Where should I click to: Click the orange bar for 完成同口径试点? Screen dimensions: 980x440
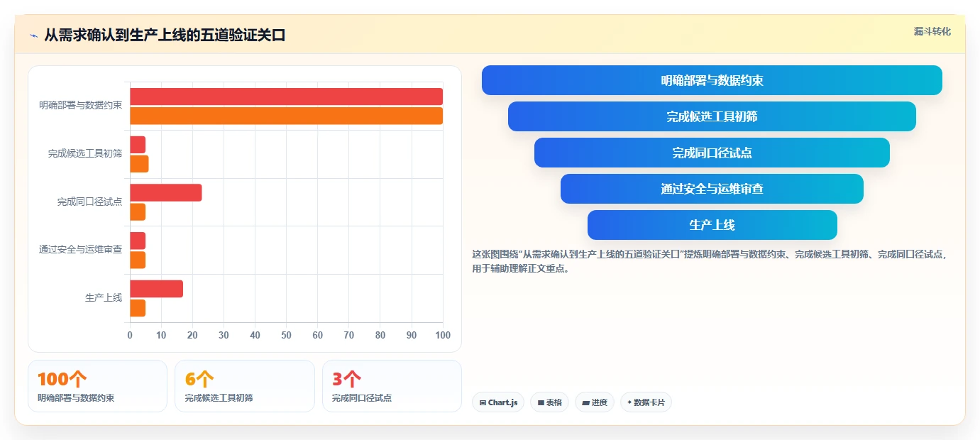point(138,211)
